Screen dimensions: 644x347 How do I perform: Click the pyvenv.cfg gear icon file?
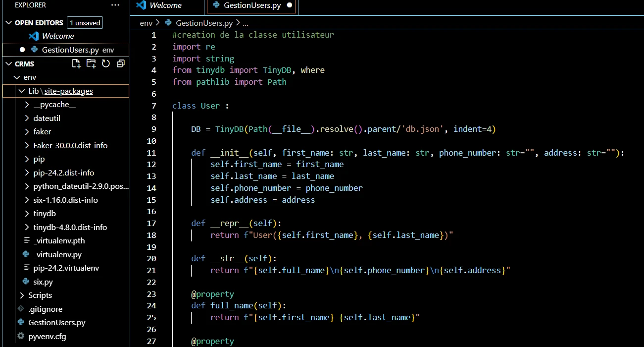[20, 336]
